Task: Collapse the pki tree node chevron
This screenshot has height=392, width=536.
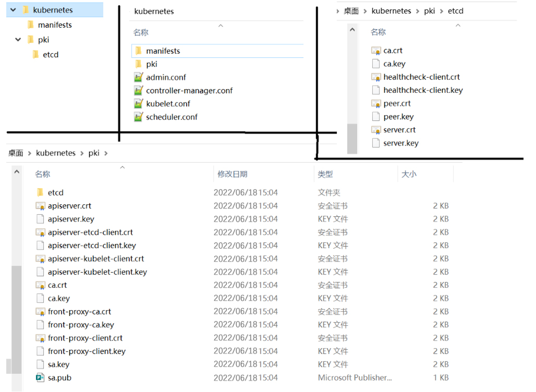Action: click(x=18, y=40)
